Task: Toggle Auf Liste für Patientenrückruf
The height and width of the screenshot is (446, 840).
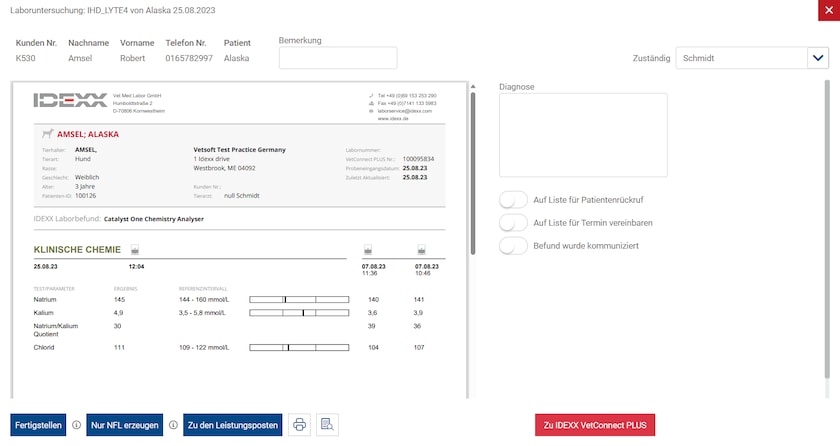Action: coord(513,200)
